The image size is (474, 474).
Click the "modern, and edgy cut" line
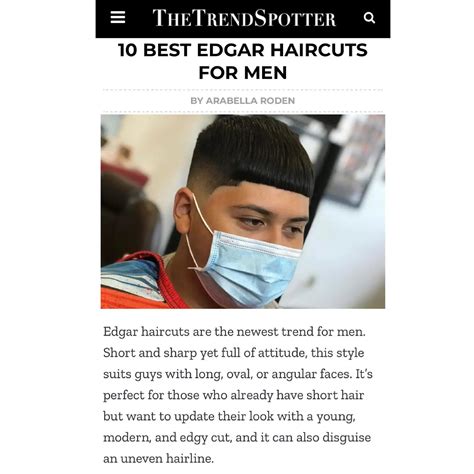point(237,437)
